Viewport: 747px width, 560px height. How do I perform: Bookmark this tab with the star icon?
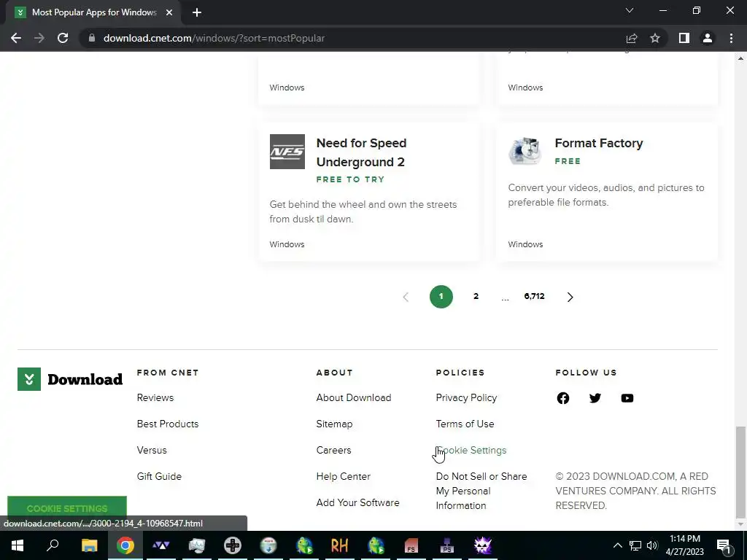tap(655, 38)
